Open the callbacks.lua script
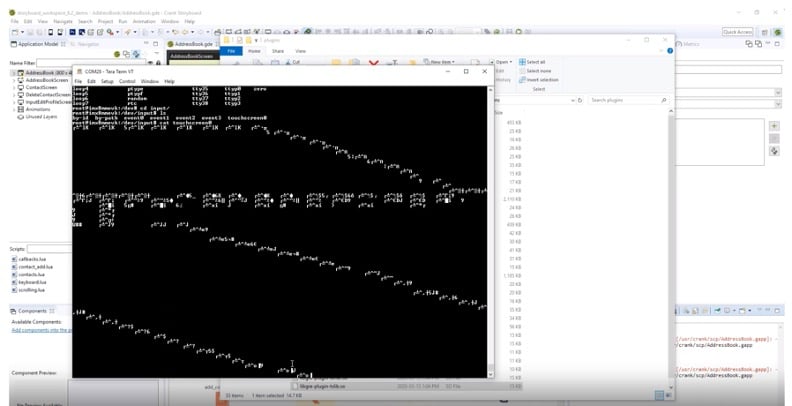The height and width of the screenshot is (406, 792). [32, 259]
